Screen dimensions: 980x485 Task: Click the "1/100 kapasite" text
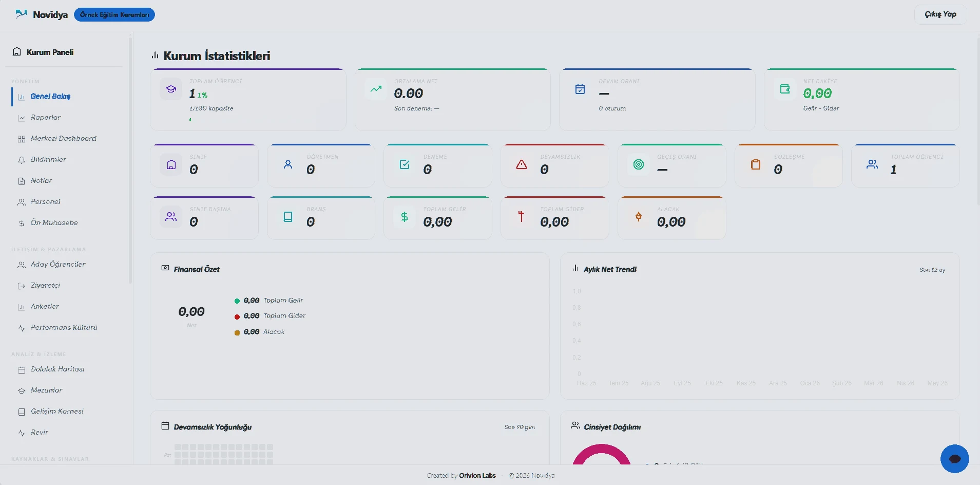(x=211, y=108)
